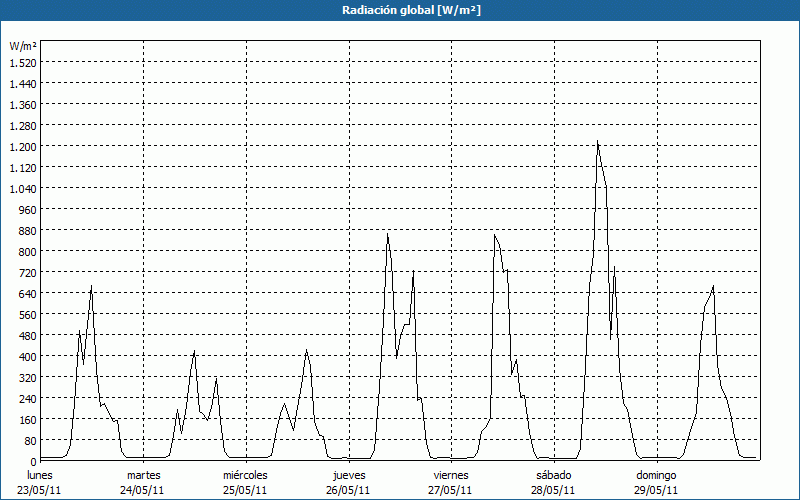Click the 240 y-axis value

click(x=28, y=398)
